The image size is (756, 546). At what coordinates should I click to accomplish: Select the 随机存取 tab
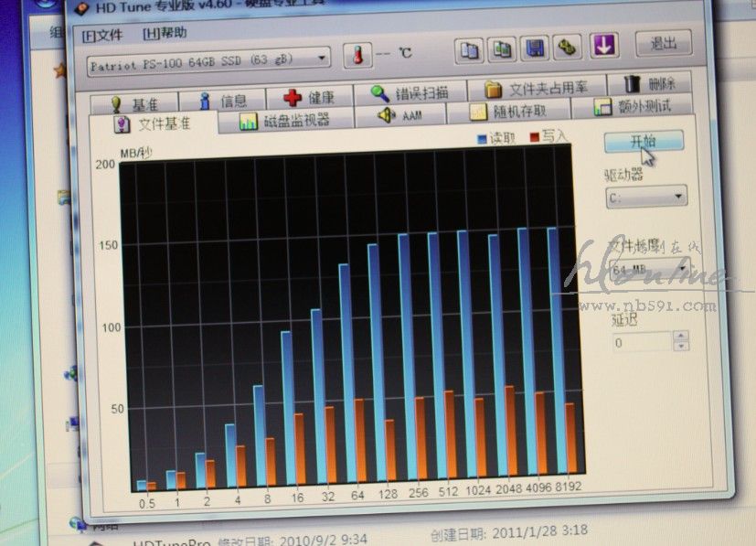509,112
